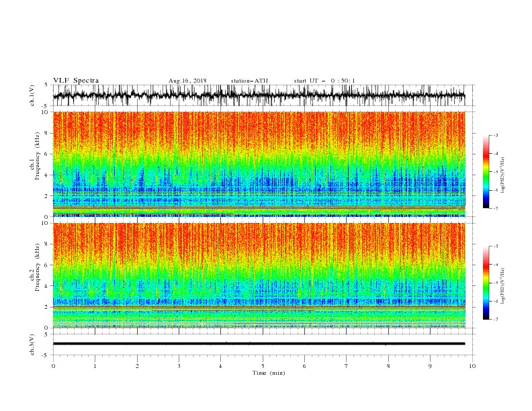Click the x-axis tick label "6"

click(x=304, y=366)
